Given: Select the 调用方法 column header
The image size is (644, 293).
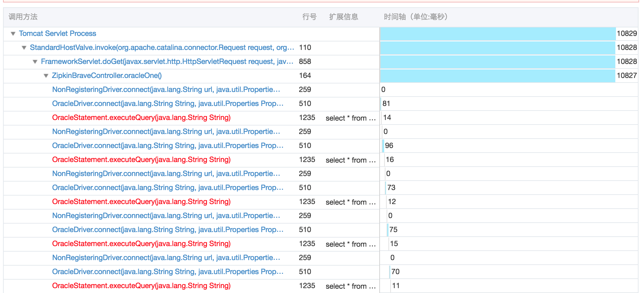Looking at the screenshot, I should (x=23, y=17).
